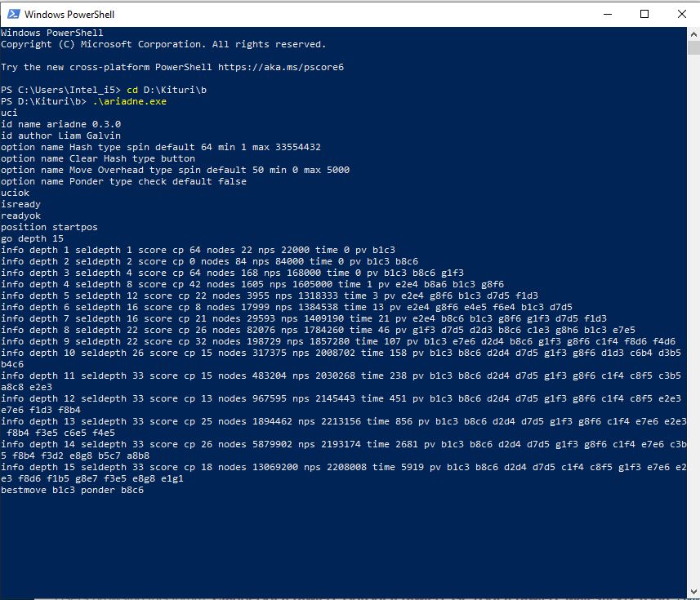Click the https://aka.ms/pscore6 URL text
700x600 pixels.
tap(281, 67)
